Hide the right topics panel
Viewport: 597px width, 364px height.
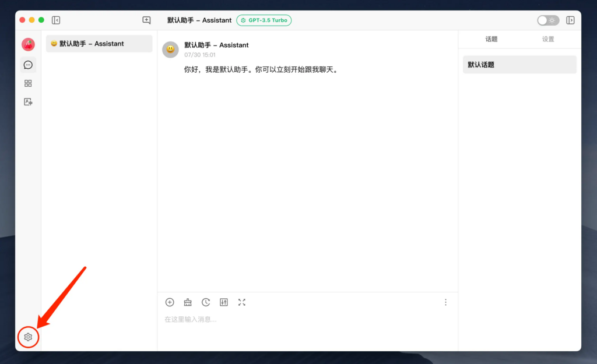pyautogui.click(x=570, y=20)
